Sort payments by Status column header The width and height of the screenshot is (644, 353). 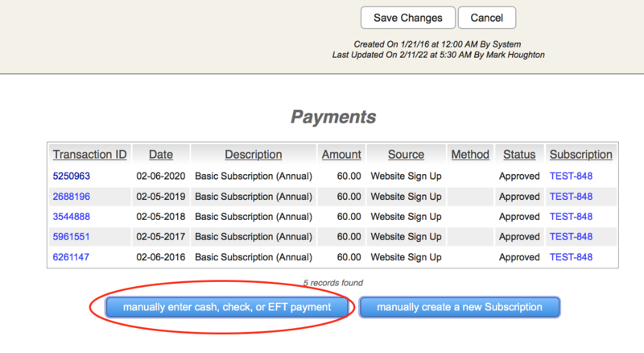[x=519, y=155]
